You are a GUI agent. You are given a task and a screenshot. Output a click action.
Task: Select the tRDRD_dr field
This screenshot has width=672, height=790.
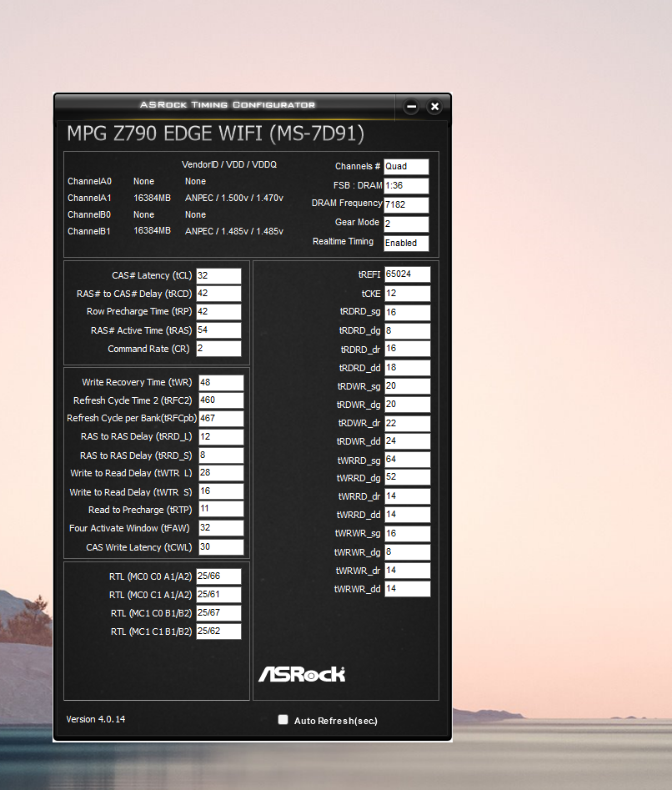pyautogui.click(x=407, y=350)
